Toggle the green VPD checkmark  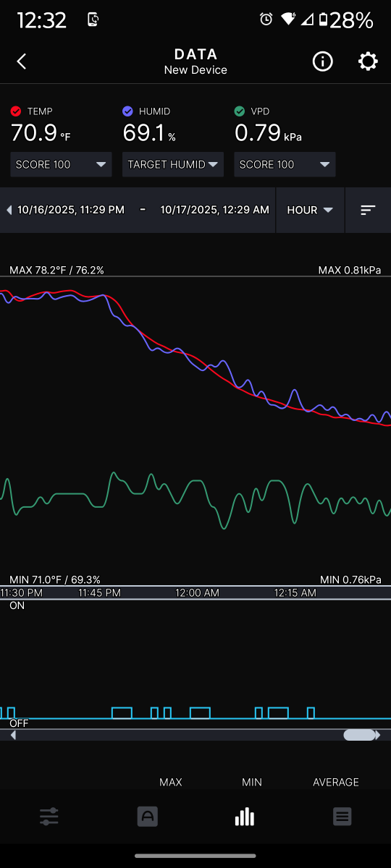pyautogui.click(x=240, y=111)
